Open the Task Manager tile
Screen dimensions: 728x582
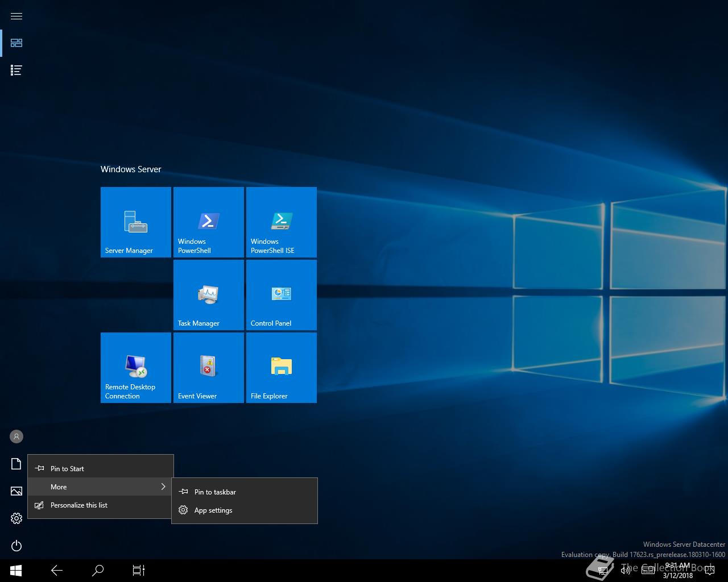point(209,295)
